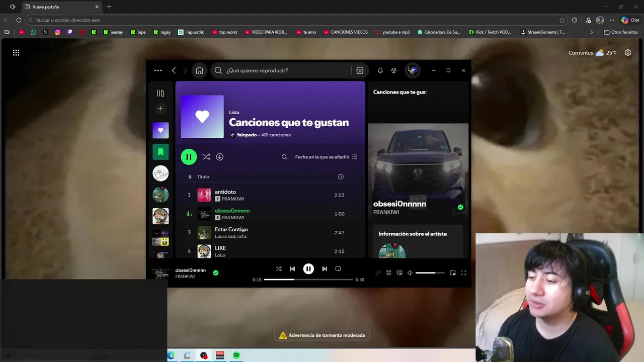Screen dimensions: 644x362
Task: Open 'Fecha en la que se añadió' sort menu
Action: [326, 157]
